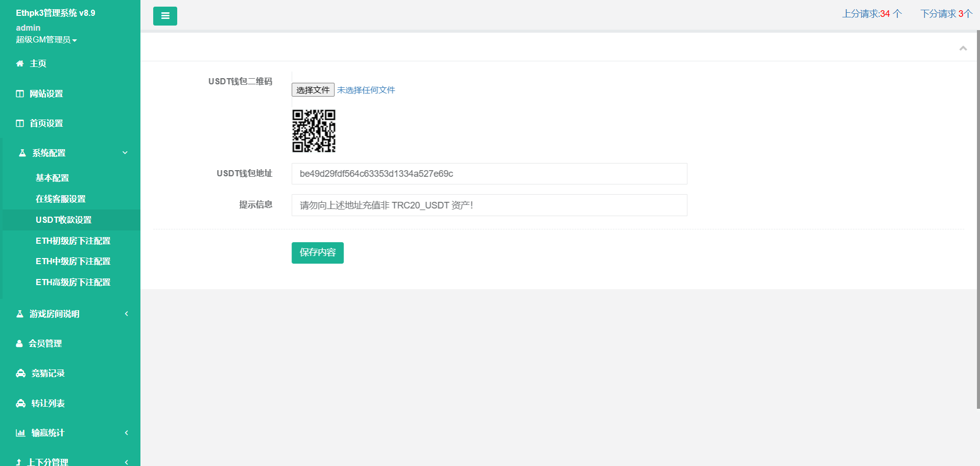Viewport: 980px width, 466px height.
Task: Click the 选择文件 file chooser button
Action: 313,90
